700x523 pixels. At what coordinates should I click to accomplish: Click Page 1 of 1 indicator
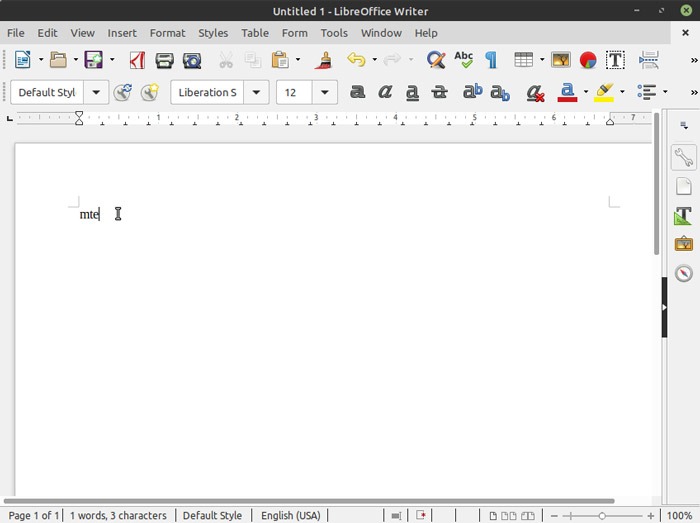pos(33,515)
